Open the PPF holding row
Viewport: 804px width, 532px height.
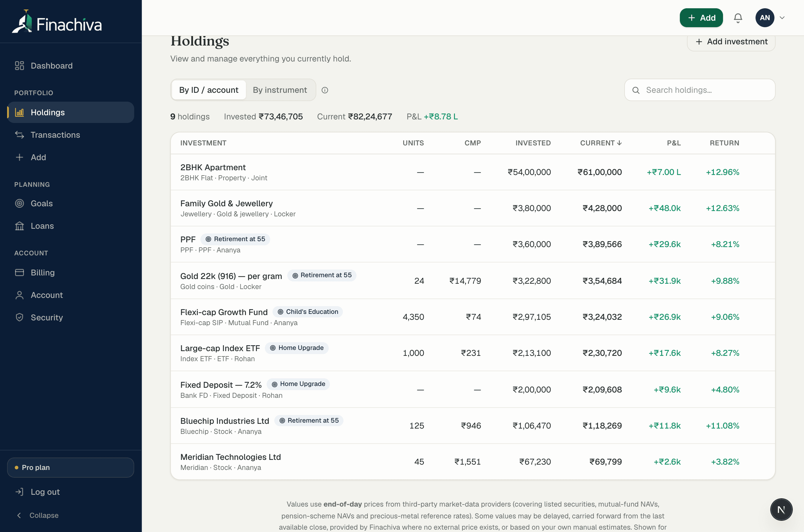point(473,244)
